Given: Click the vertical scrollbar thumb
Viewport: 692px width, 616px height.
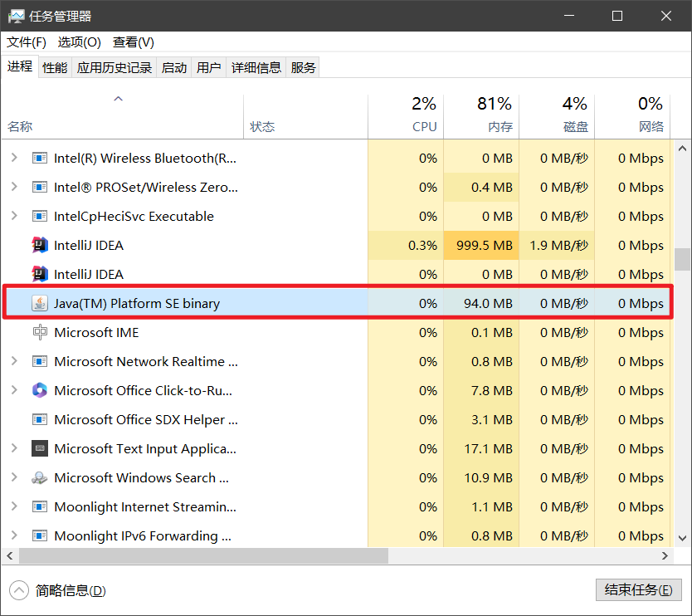Looking at the screenshot, I should click(x=682, y=259).
